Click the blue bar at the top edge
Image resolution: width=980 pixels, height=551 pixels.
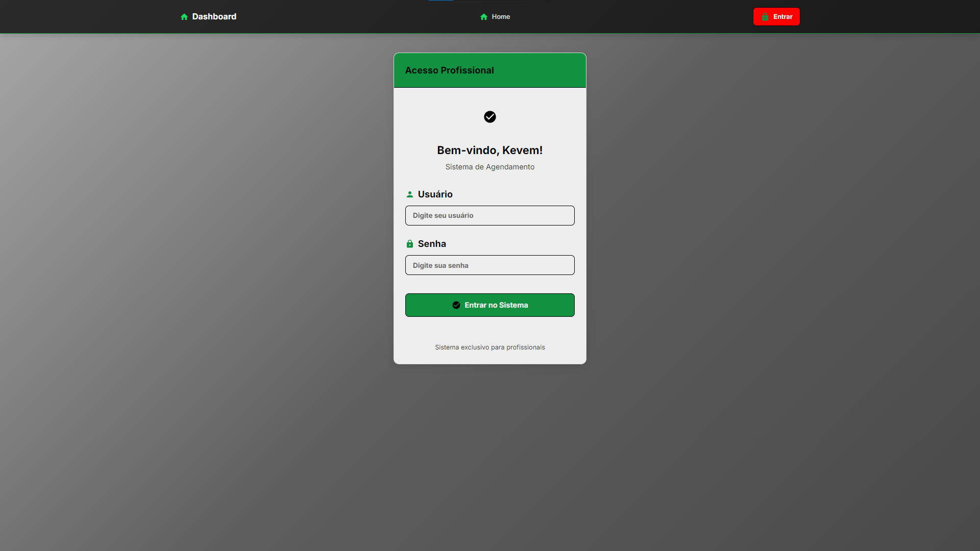(x=440, y=1)
